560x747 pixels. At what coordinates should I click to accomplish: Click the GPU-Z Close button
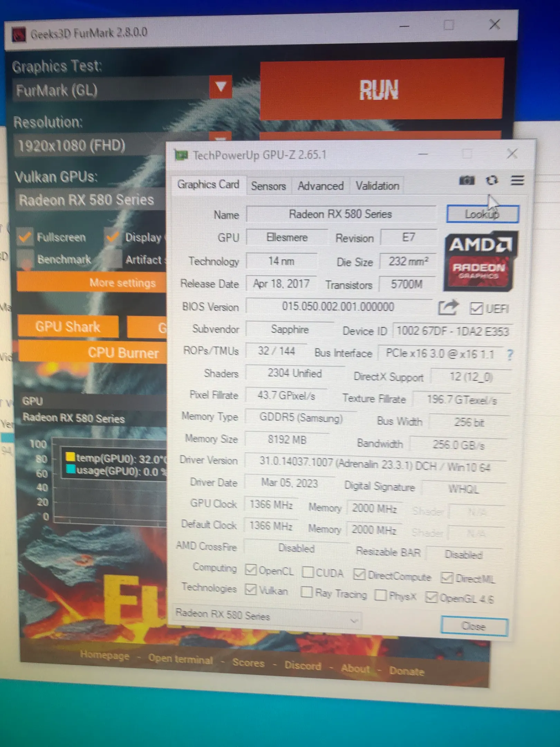tap(474, 626)
